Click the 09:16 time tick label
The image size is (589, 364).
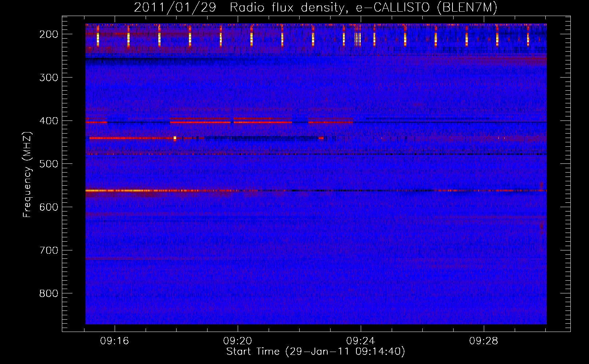[x=115, y=341]
